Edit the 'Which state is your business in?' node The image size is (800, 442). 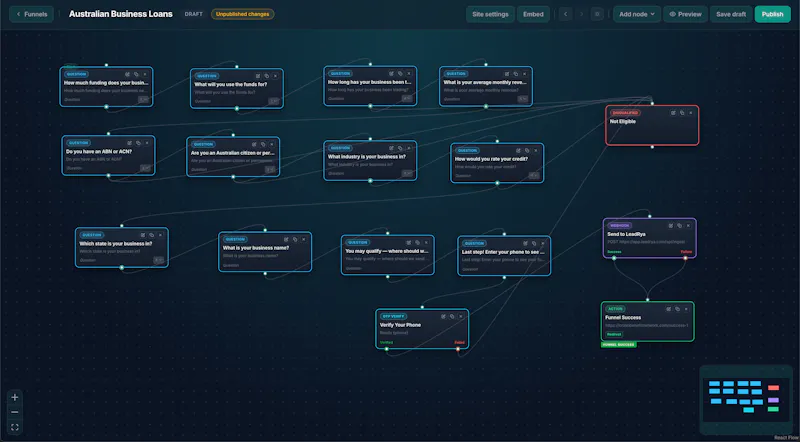(x=143, y=235)
